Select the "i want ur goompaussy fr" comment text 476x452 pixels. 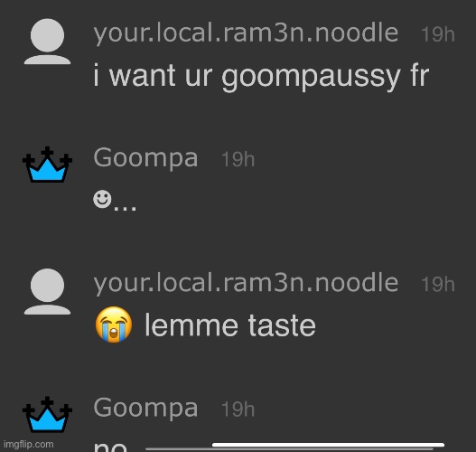coord(261,76)
